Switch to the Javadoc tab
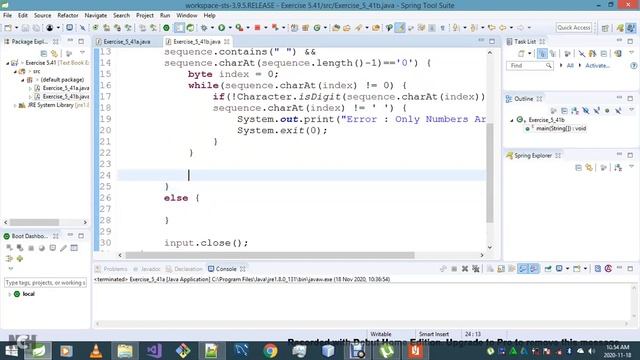 tap(146, 269)
